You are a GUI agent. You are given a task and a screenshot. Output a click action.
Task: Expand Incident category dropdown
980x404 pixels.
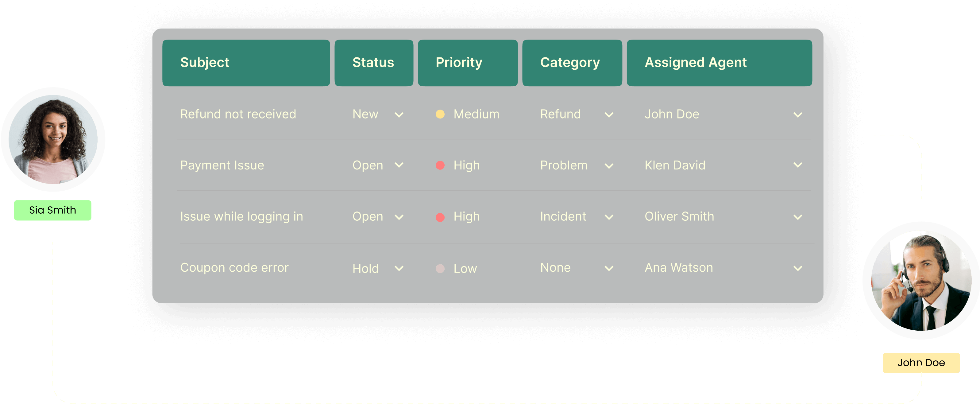[609, 217]
